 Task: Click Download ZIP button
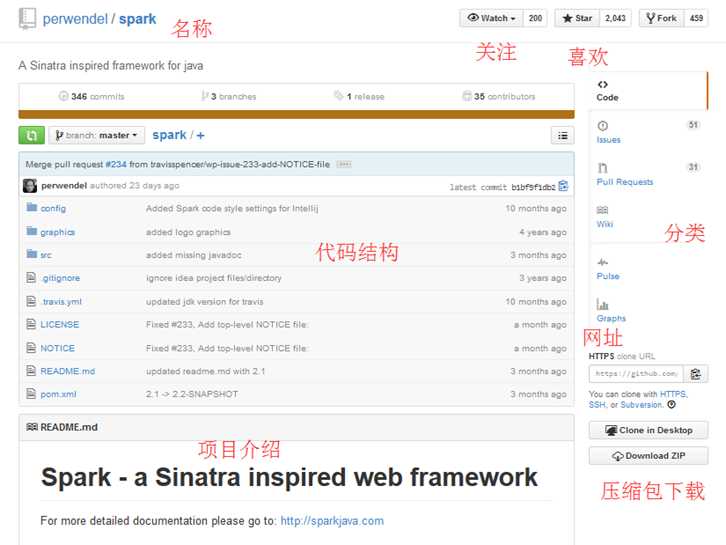tap(648, 456)
